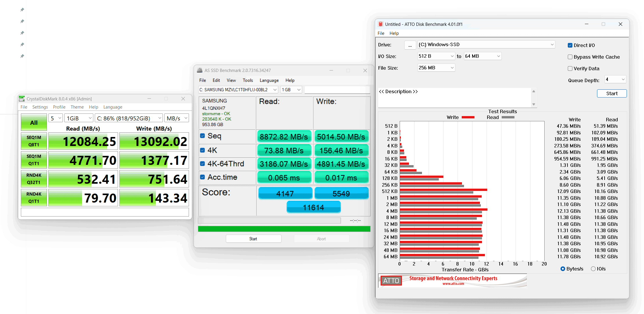Screen dimensions: 644x314
Task: Click the 13092.02 write result value
Action: 154,141
